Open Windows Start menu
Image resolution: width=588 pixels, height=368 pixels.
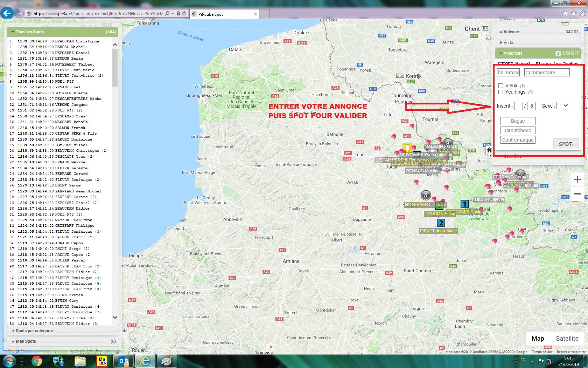[x=9, y=361]
